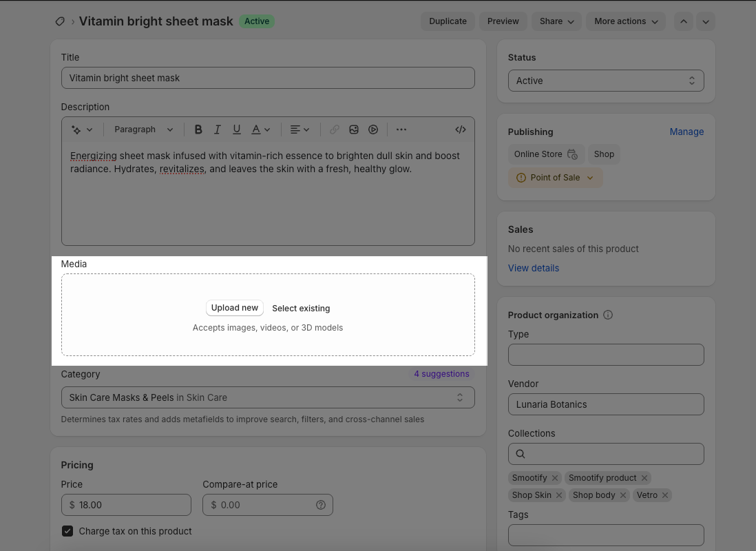Open AI text generation sparkle menu
The image size is (756, 551).
tap(81, 129)
